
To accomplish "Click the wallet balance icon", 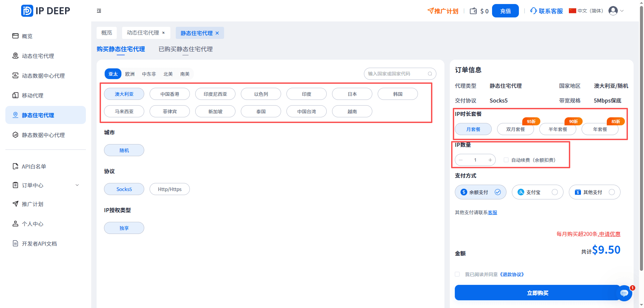I will [x=473, y=11].
